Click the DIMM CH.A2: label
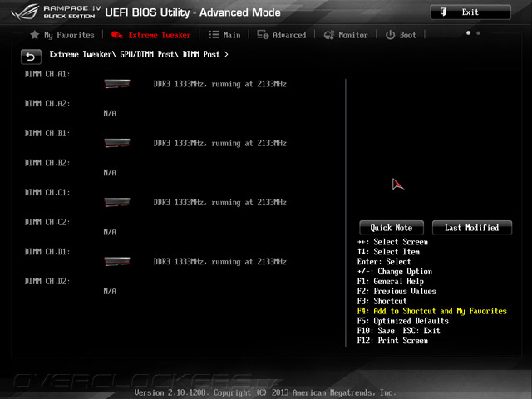This screenshot has width=532, height=399. tap(47, 103)
